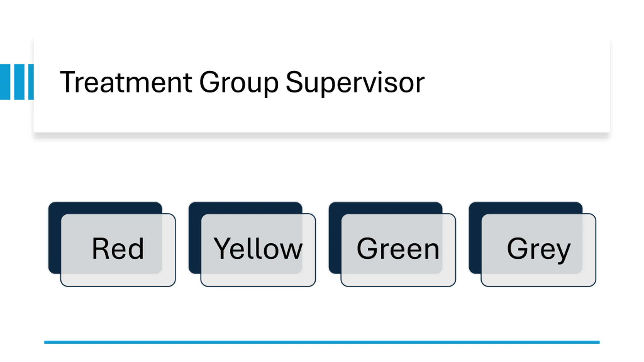Select dark navy shape behind Red

point(105,208)
